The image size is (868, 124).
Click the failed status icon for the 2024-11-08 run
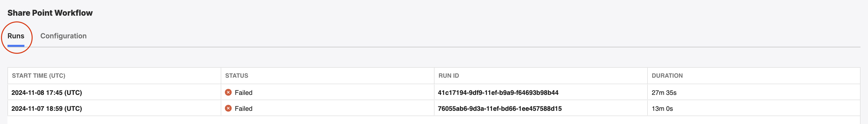(x=228, y=92)
